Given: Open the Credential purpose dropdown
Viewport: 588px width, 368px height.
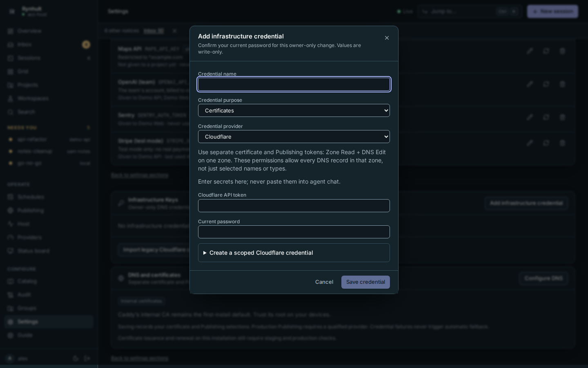Looking at the screenshot, I should click(x=294, y=110).
